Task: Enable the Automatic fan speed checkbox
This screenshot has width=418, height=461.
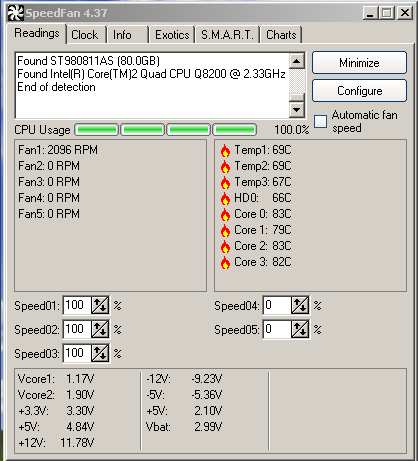Action: [320, 121]
